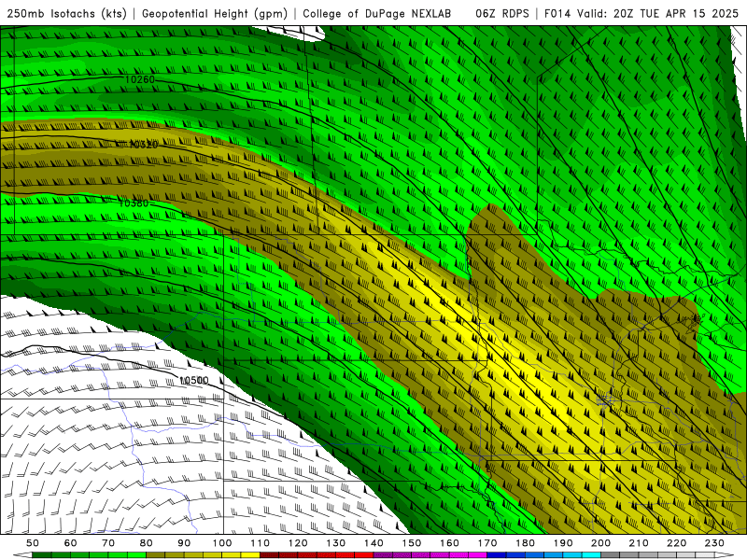Click the 60 value on the color scale

71,543
